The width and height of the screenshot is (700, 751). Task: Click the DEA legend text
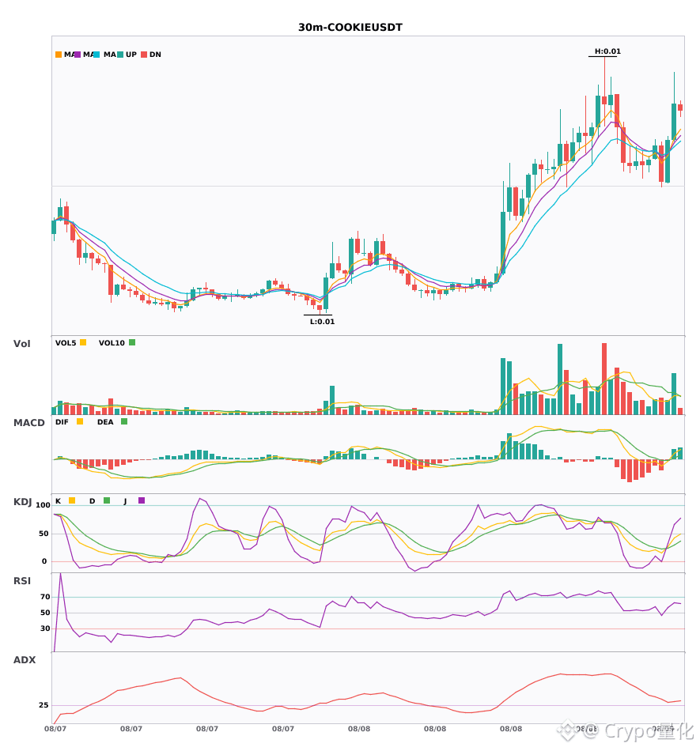105,422
